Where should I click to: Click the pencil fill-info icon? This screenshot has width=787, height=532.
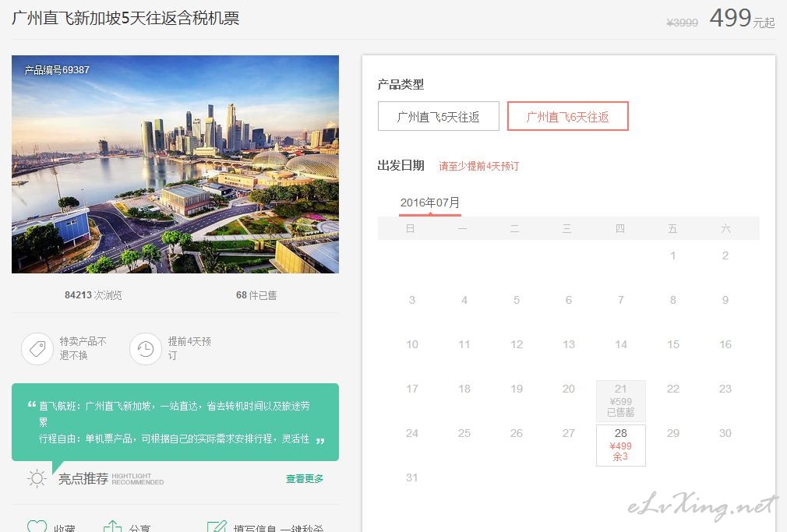(217, 526)
